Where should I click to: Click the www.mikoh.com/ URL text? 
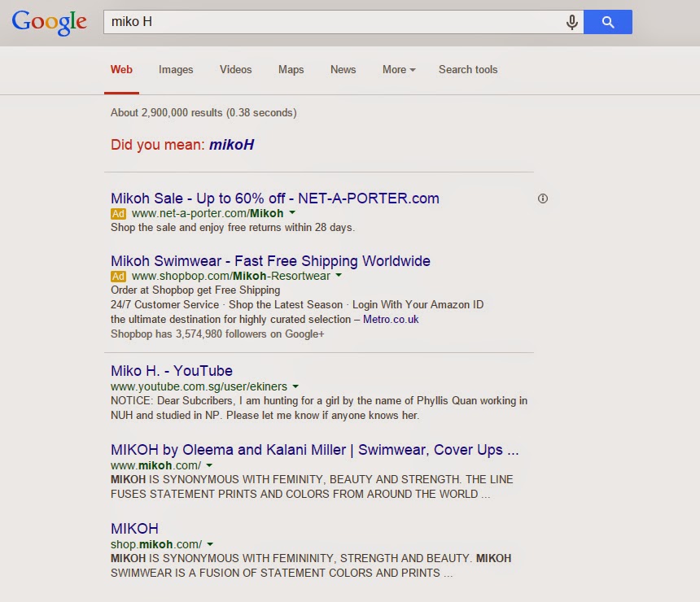(155, 465)
